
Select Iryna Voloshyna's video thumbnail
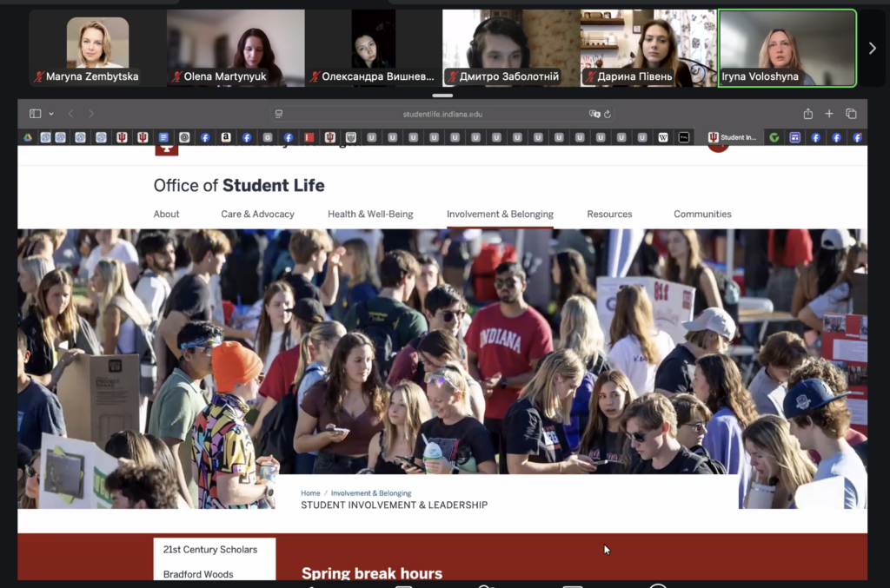point(787,49)
